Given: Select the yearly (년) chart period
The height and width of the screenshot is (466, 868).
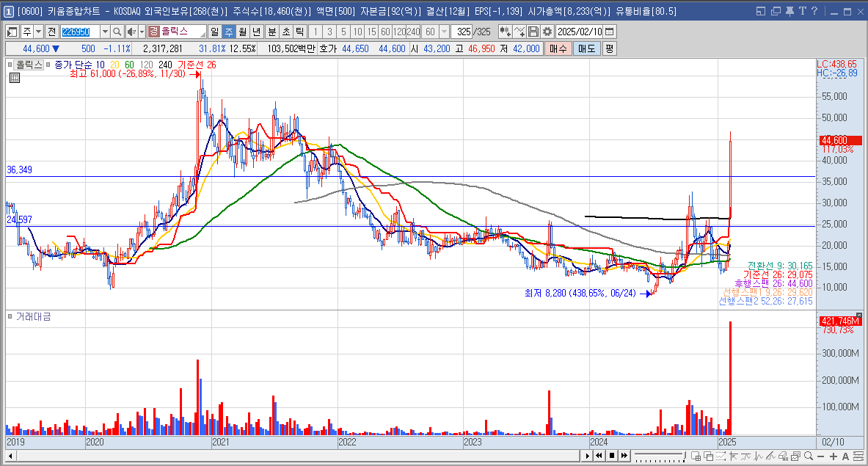Looking at the screenshot, I should pyautogui.click(x=256, y=32).
